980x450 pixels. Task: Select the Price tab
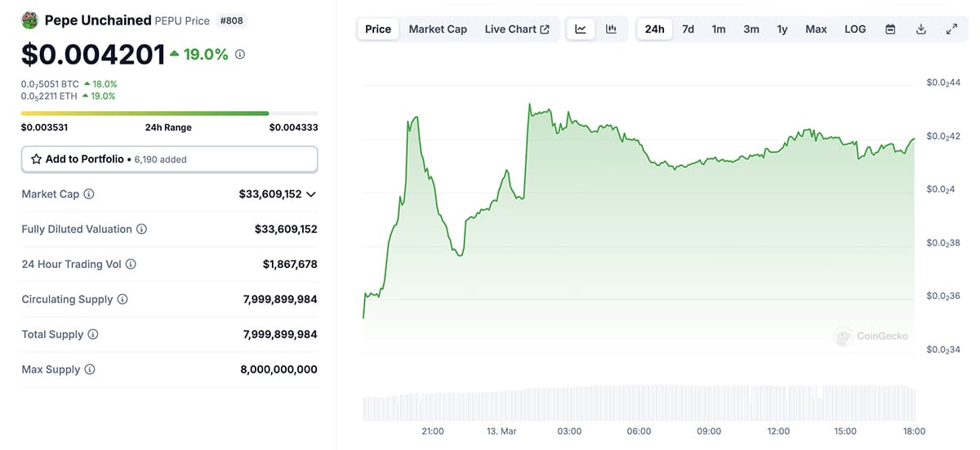tap(378, 29)
